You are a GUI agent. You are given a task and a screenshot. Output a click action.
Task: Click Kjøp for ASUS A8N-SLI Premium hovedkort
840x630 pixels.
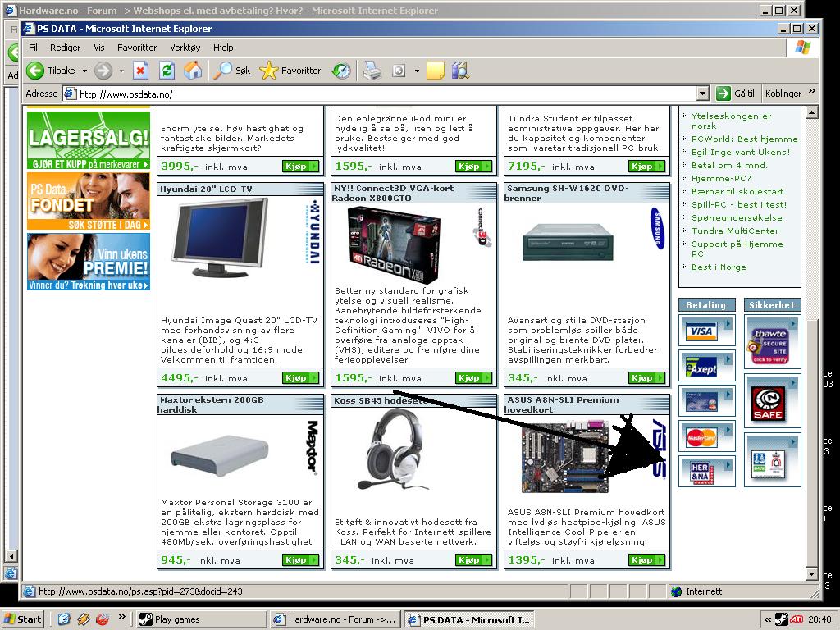[x=646, y=560]
